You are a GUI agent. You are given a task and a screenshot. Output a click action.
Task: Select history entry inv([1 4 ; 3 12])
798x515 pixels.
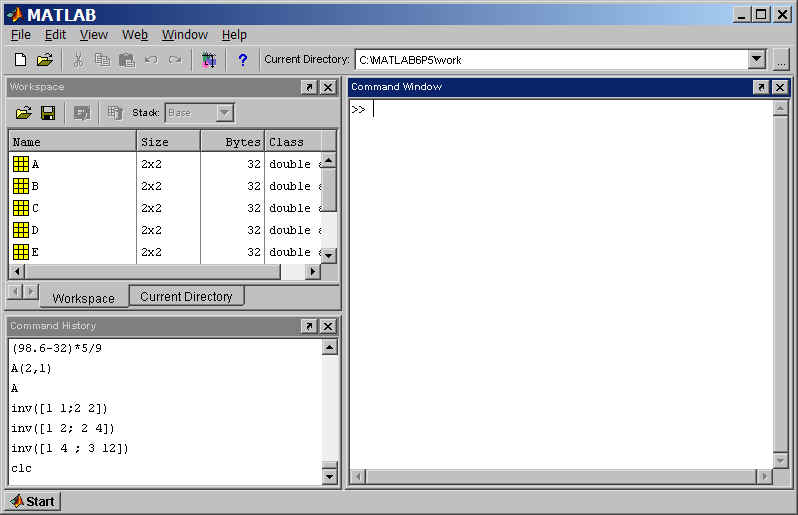click(70, 448)
